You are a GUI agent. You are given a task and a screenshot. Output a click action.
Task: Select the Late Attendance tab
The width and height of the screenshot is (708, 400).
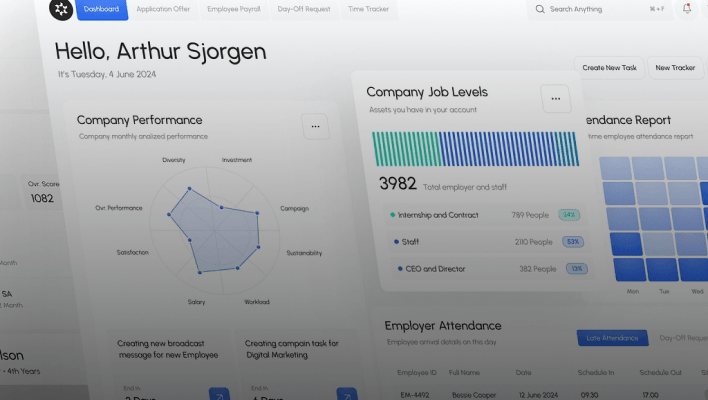tap(612, 338)
